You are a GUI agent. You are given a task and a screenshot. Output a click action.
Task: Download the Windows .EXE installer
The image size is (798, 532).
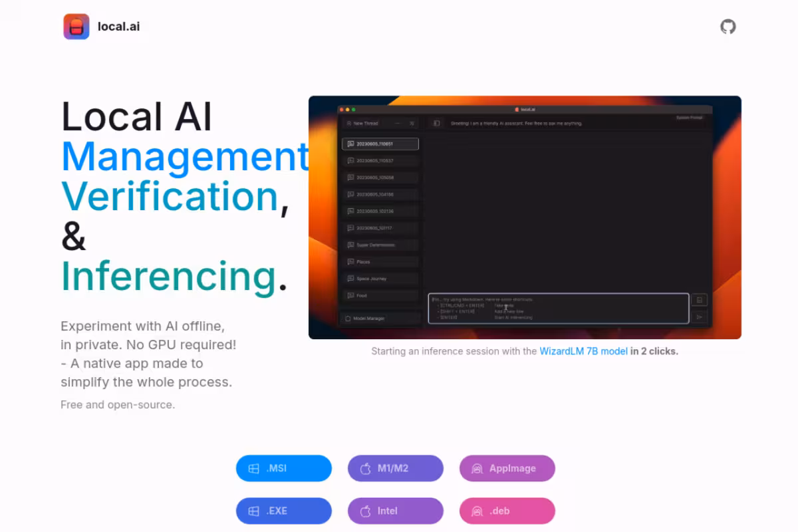tap(284, 511)
